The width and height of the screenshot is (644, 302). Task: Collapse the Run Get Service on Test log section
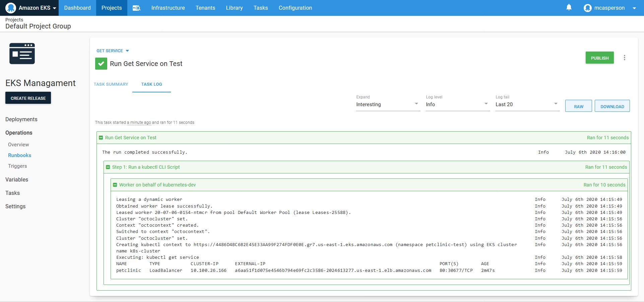click(101, 138)
